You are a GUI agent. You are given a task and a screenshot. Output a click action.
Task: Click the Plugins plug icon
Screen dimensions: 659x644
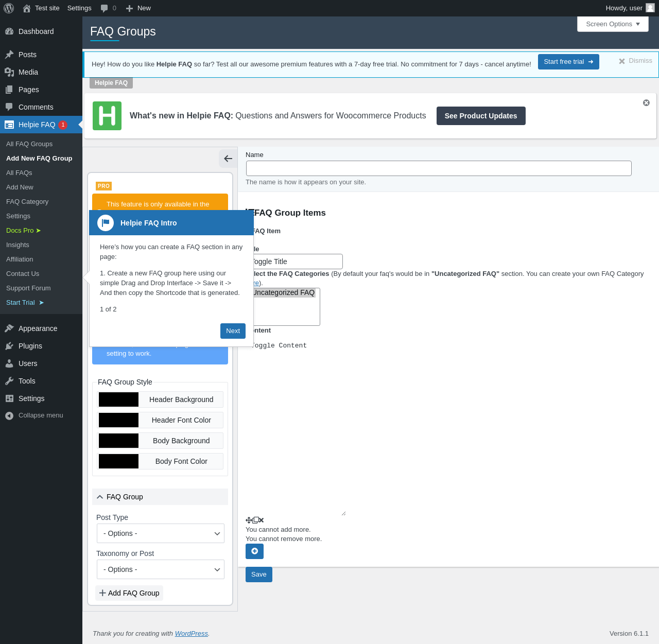(x=9, y=346)
